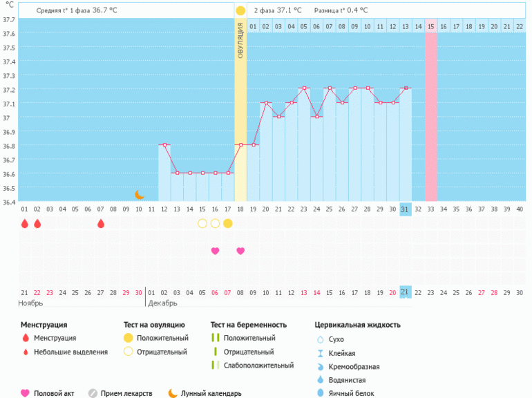Click the yellow 'Овуляция' column on the chart
Screen dimensions: 532x398
pyautogui.click(x=240, y=111)
